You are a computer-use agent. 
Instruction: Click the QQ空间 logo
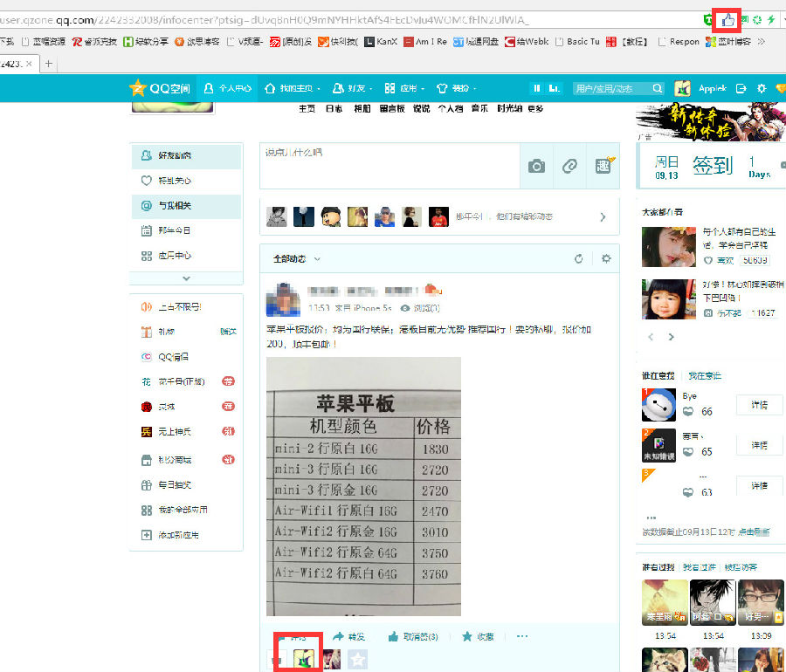160,88
